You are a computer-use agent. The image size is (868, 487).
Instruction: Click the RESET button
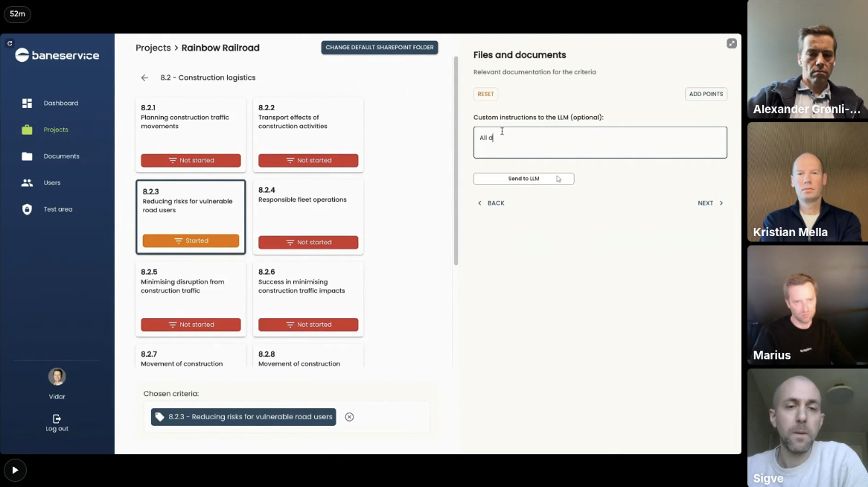[x=485, y=94]
